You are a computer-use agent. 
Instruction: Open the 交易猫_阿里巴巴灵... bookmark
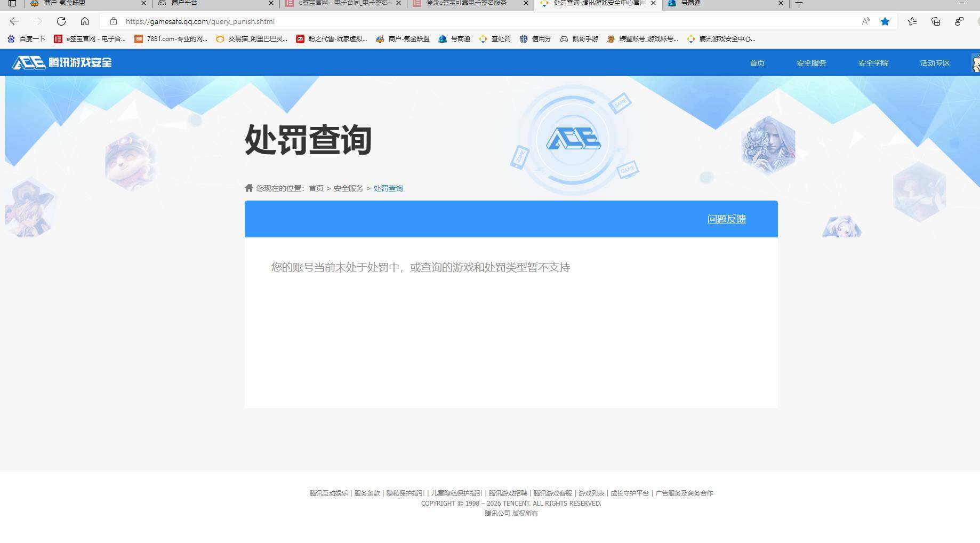(x=251, y=38)
